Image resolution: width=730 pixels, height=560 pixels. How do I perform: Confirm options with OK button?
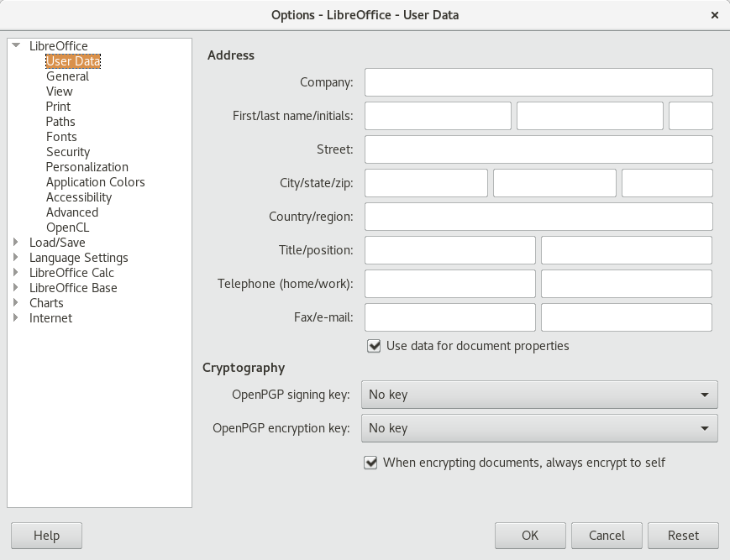(530, 536)
